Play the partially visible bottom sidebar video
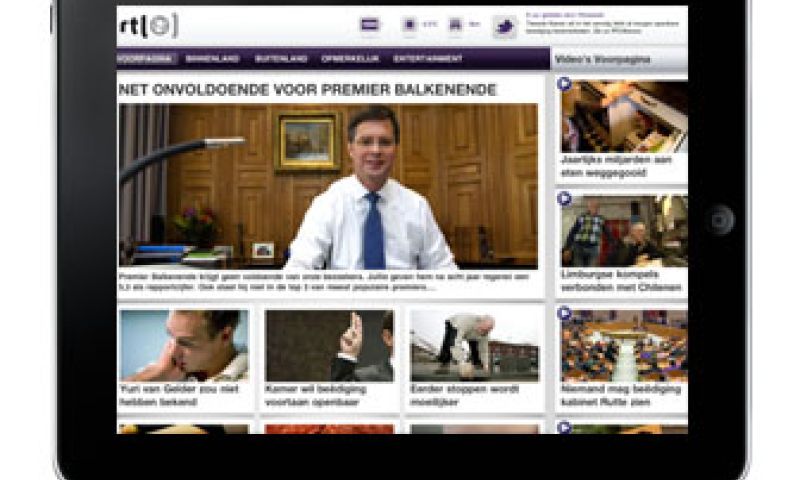Viewport: 800px width, 480px height. (x=564, y=427)
